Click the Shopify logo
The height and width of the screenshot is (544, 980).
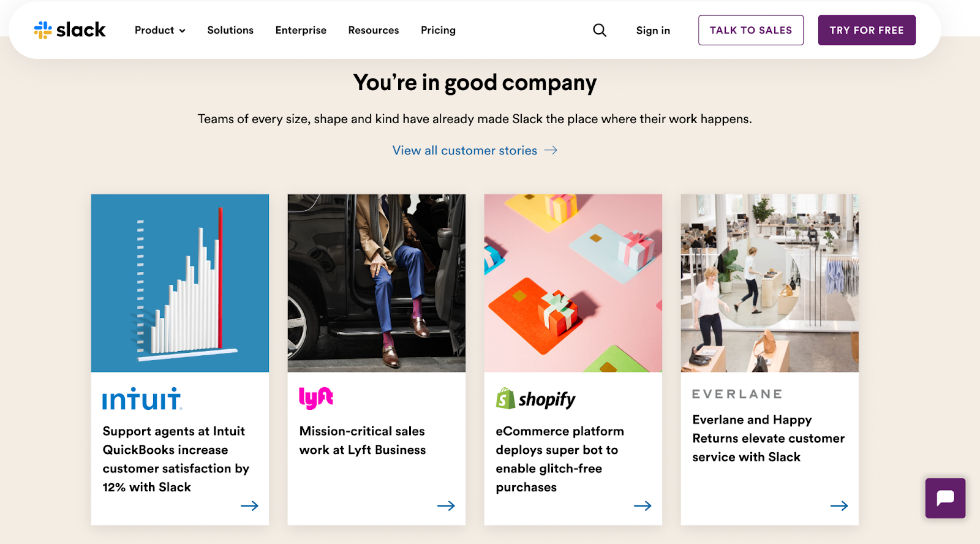(x=536, y=399)
